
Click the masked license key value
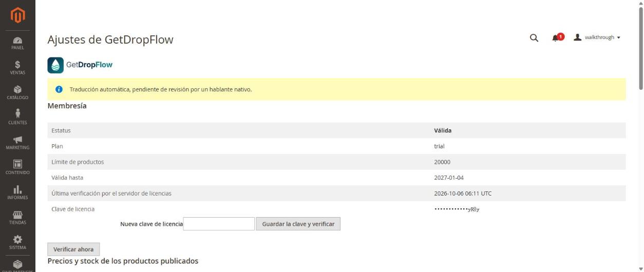tap(457, 209)
